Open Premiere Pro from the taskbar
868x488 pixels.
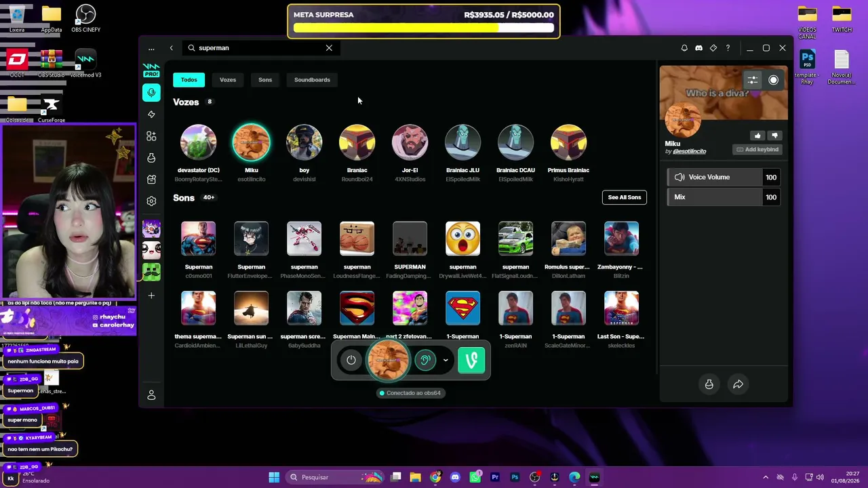click(x=495, y=477)
